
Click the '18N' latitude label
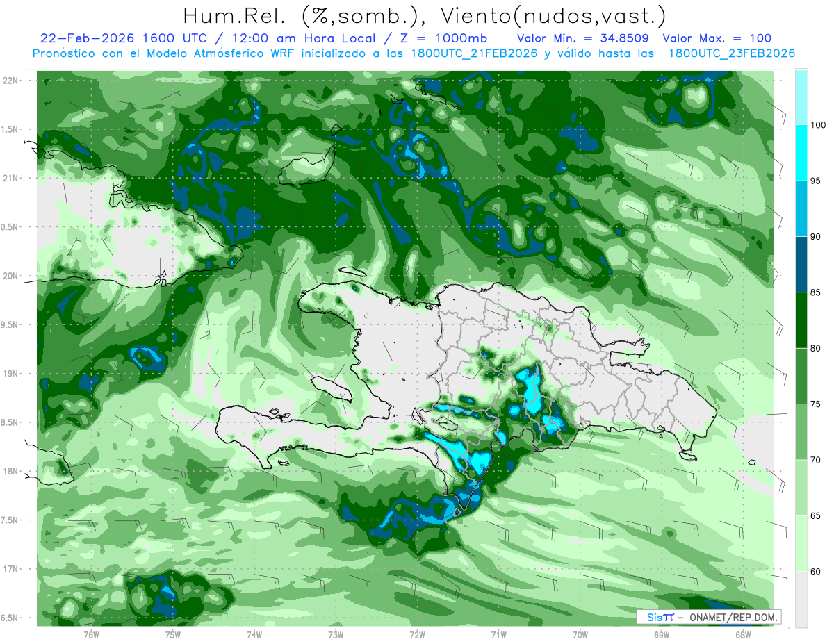point(10,471)
